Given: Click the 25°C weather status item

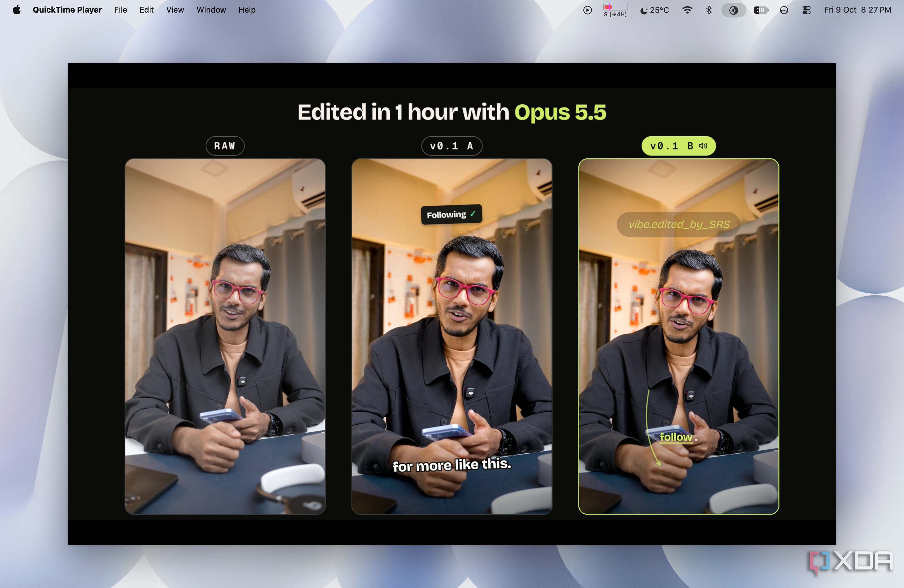Looking at the screenshot, I should tap(654, 10).
